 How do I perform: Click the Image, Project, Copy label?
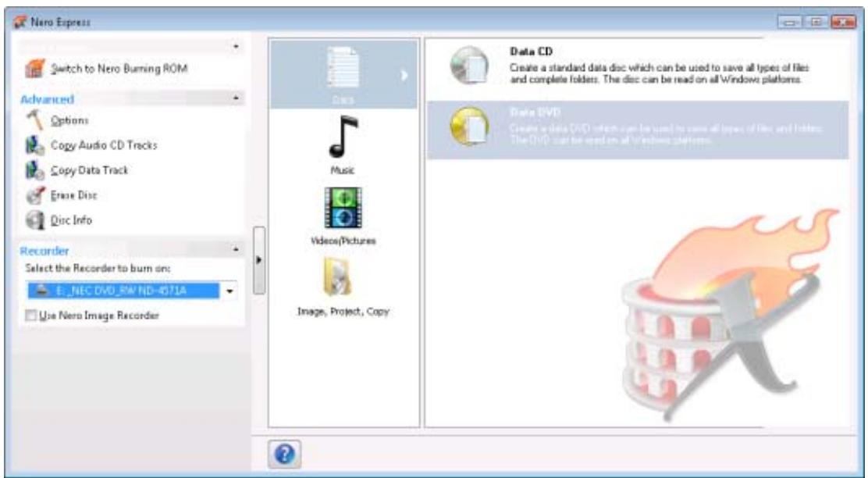[343, 312]
